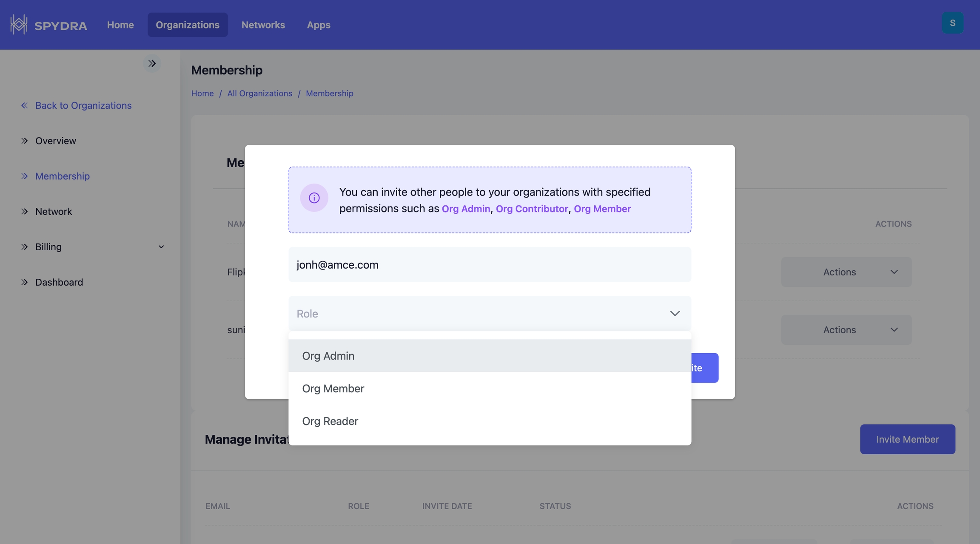Open the user avatar S menu
This screenshot has width=980, height=544.
coord(952,23)
